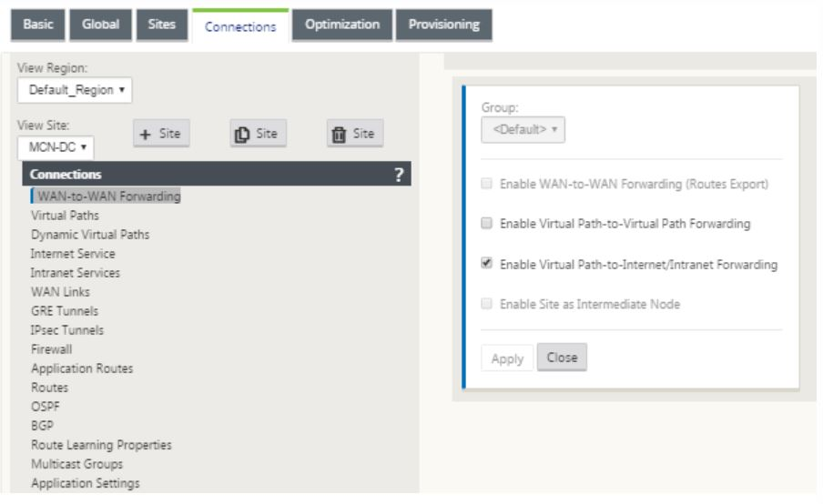Screen dimensions: 823x504
Task: Switch to the Optimization tab
Action: [342, 25]
